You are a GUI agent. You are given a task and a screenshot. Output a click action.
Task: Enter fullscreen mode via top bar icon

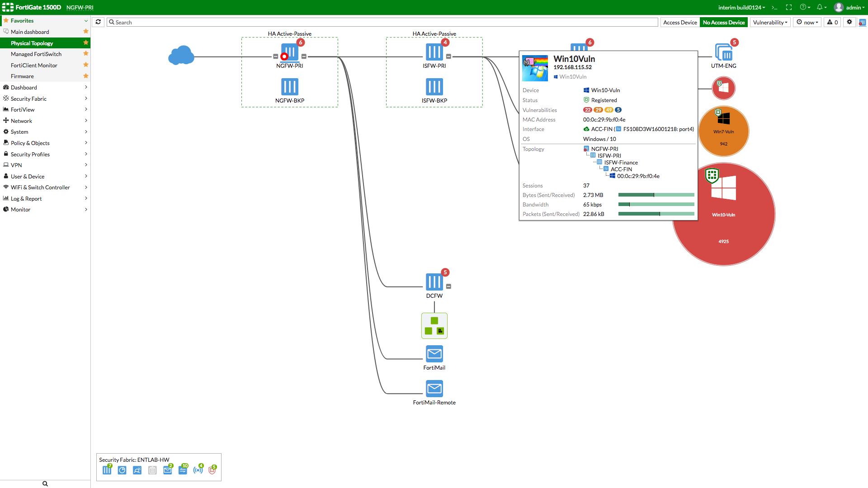789,8
